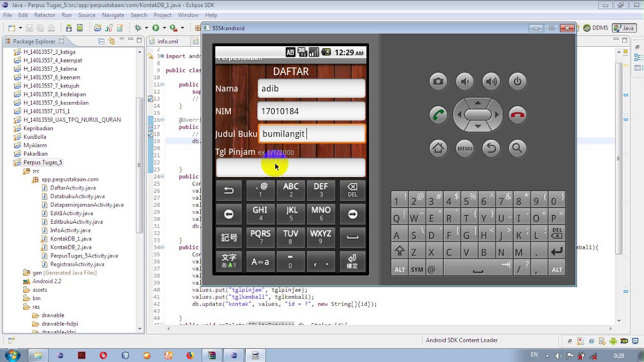This screenshot has width=644, height=362.
Task: Switch to the Java perspective
Action: 624,28
